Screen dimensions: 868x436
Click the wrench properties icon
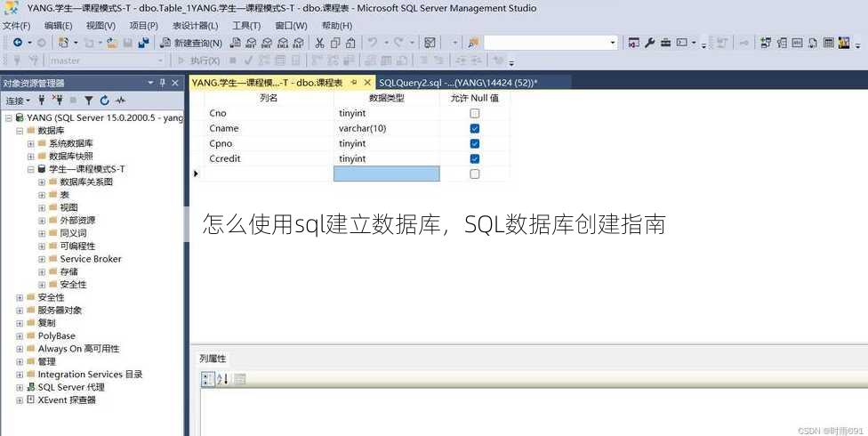[x=650, y=43]
